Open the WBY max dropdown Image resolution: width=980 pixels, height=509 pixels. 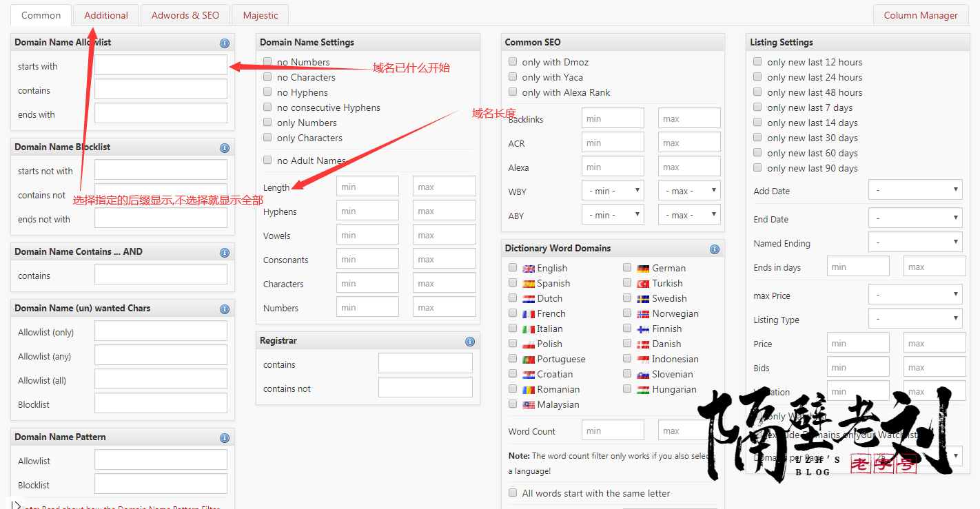(689, 191)
